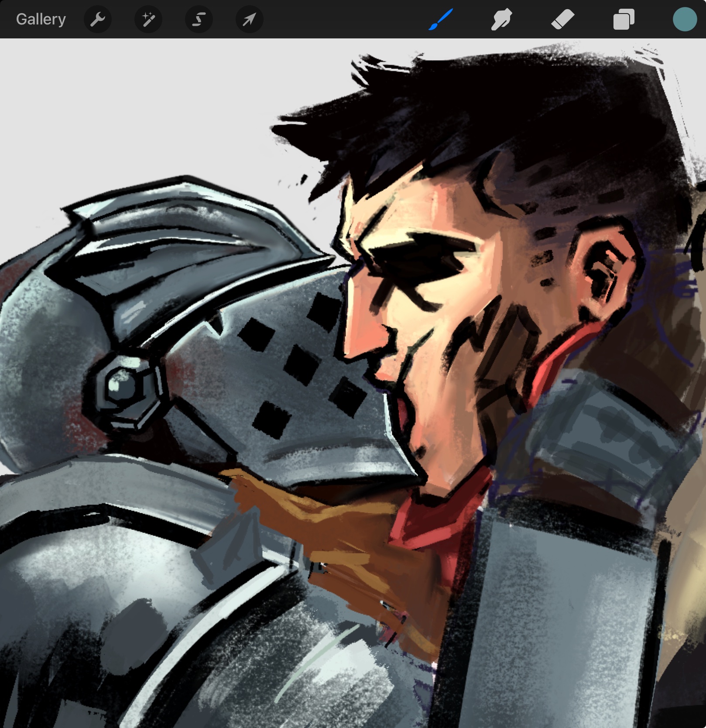Screen dimensions: 706x728
Task: Open the teal color picker
Action: pyautogui.click(x=685, y=19)
